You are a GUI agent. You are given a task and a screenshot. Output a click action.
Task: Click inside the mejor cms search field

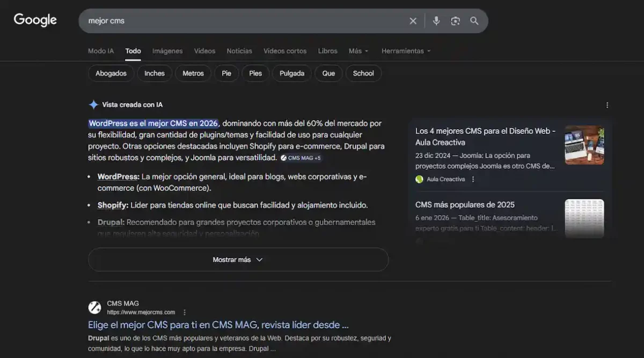tap(215, 20)
